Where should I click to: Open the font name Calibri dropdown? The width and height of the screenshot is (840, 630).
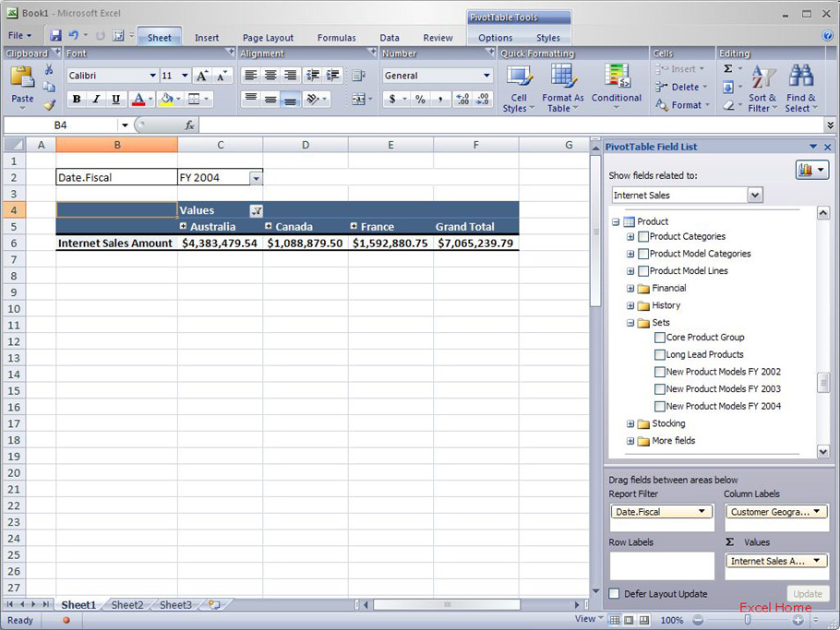click(152, 76)
